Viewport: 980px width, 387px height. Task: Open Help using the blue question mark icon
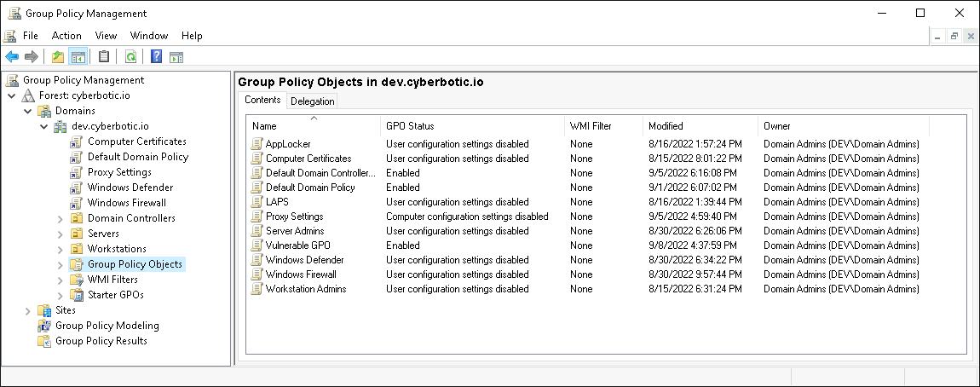[x=156, y=57]
